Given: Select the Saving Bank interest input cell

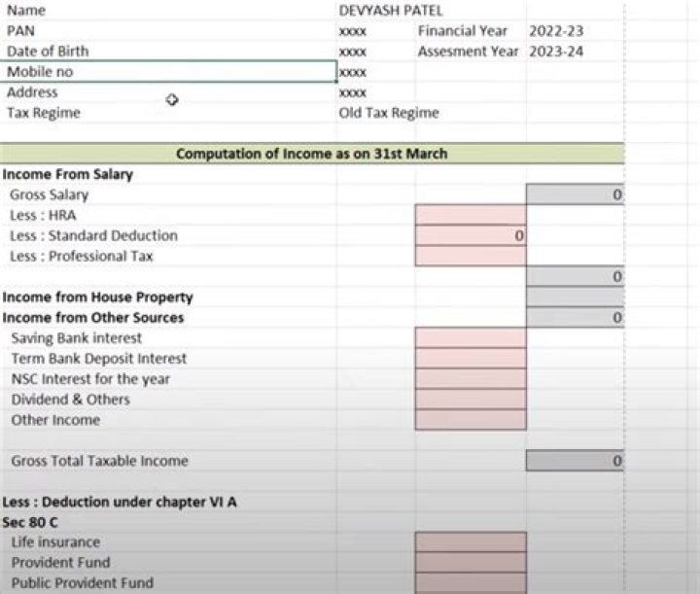Looking at the screenshot, I should [470, 338].
